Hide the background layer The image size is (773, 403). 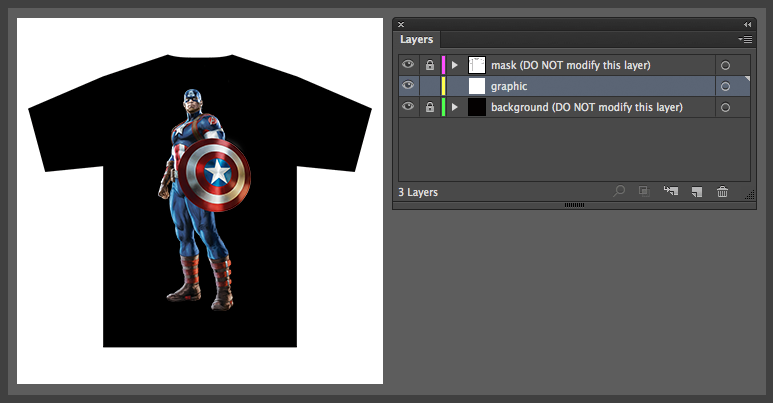408,107
